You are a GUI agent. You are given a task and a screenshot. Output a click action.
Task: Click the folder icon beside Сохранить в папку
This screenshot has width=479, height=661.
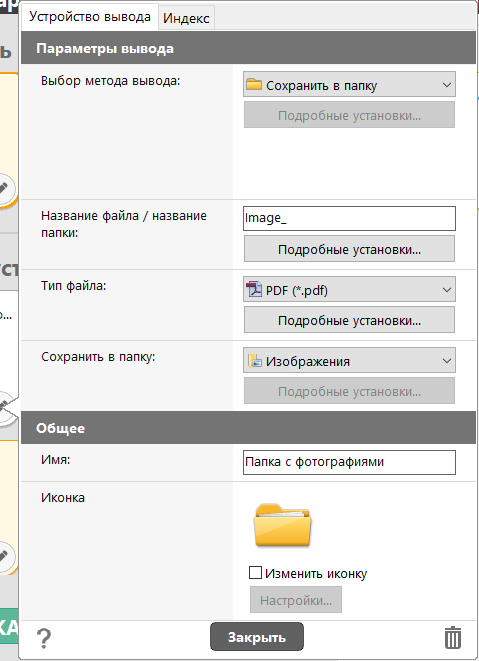pyautogui.click(x=254, y=84)
